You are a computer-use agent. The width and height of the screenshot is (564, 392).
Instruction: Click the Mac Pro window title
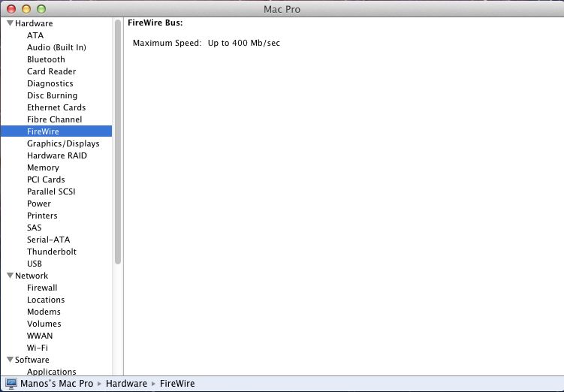click(x=282, y=9)
